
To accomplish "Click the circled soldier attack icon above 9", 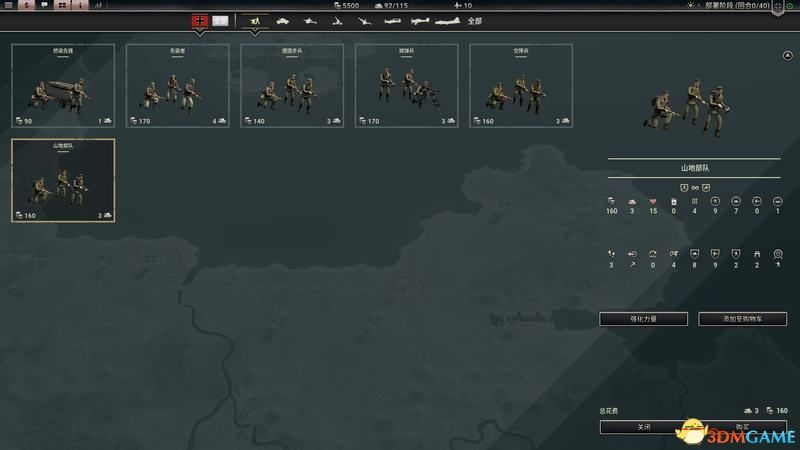I will [715, 201].
